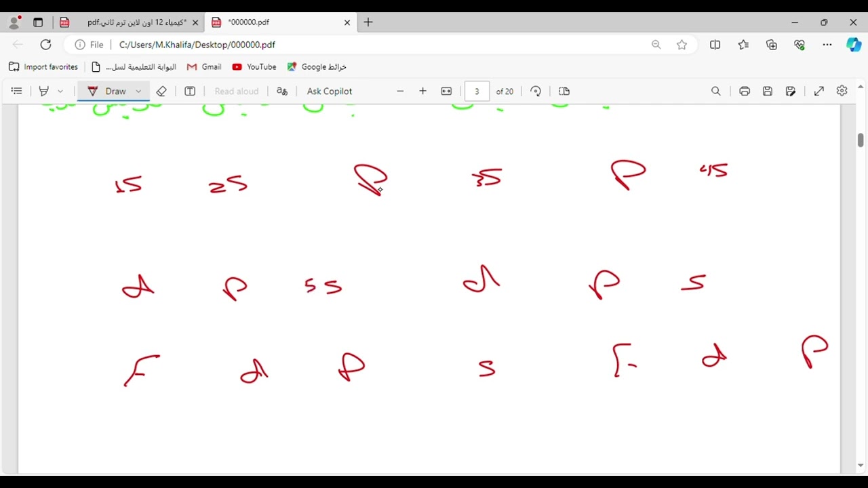Open the translate PDF icon
This screenshot has height=488, width=868.
coord(282,91)
